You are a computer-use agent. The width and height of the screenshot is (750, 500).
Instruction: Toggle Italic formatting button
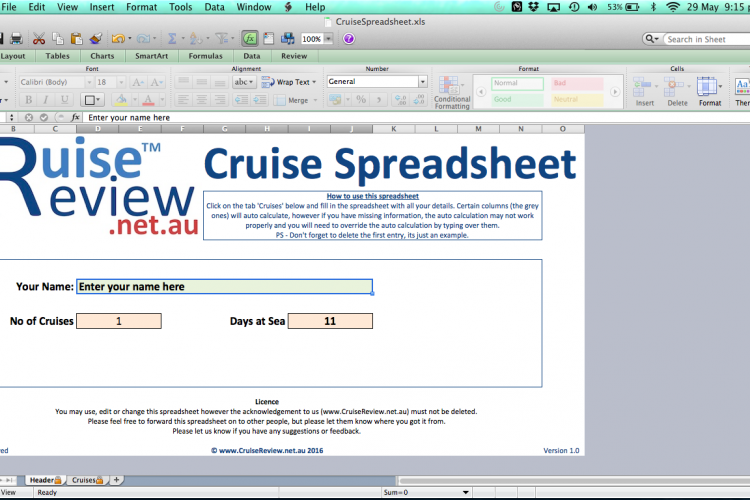(x=46, y=100)
